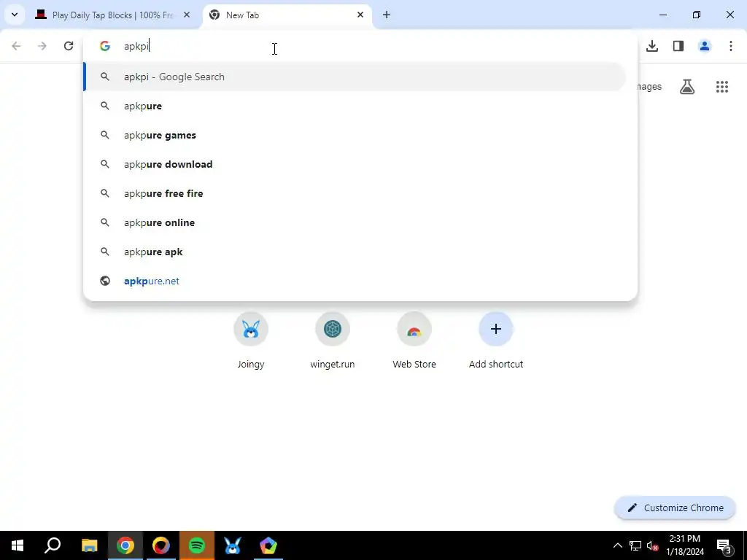The image size is (747, 560).
Task: Open the taskbar search icon
Action: click(53, 545)
